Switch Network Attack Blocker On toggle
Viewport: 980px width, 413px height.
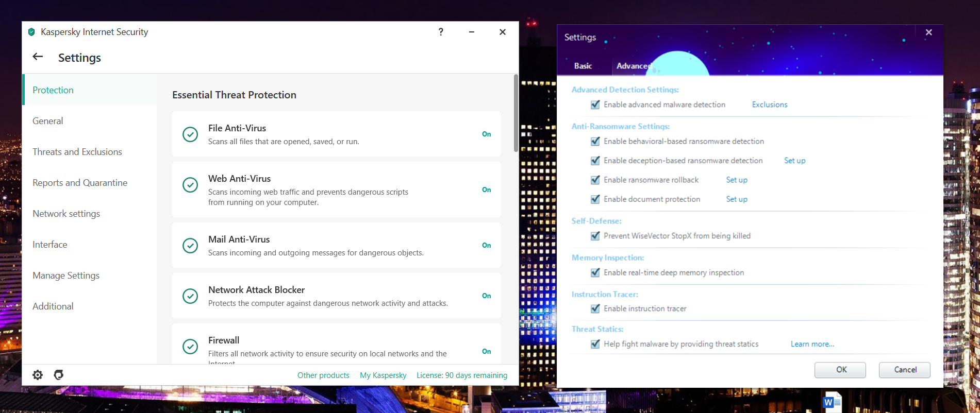[x=487, y=296]
